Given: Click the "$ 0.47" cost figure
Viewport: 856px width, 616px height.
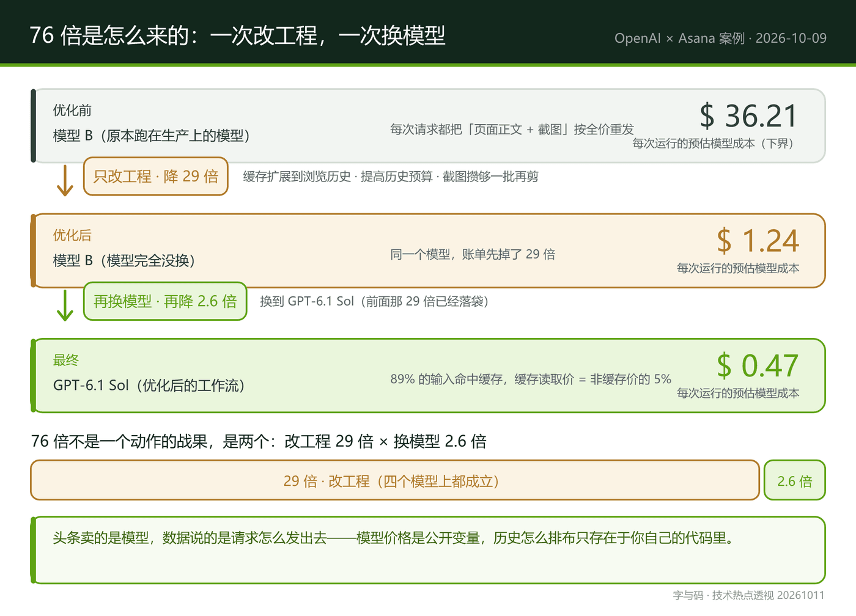Looking at the screenshot, I should 758,365.
